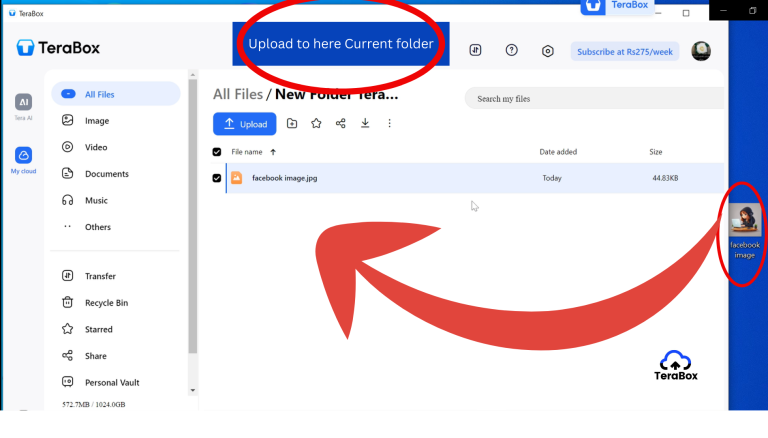Uncheck the facebook image.jpg checkbox
This screenshot has height=438, width=768.
[217, 178]
